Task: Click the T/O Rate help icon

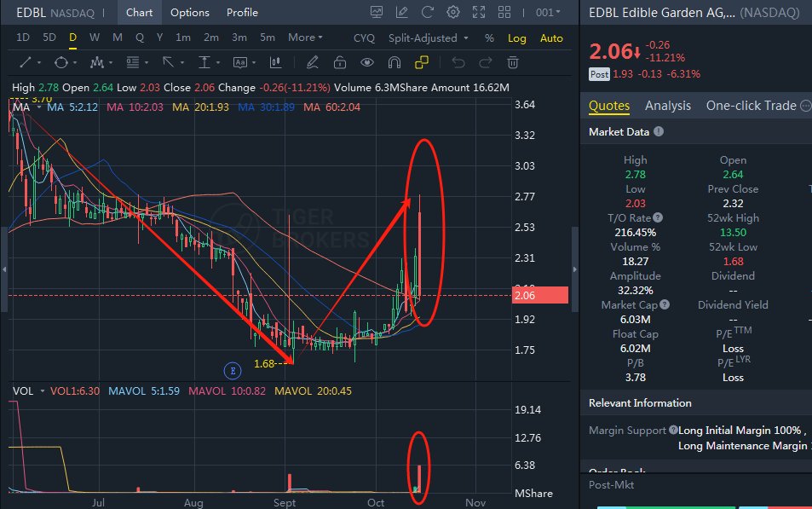Action: [658, 217]
